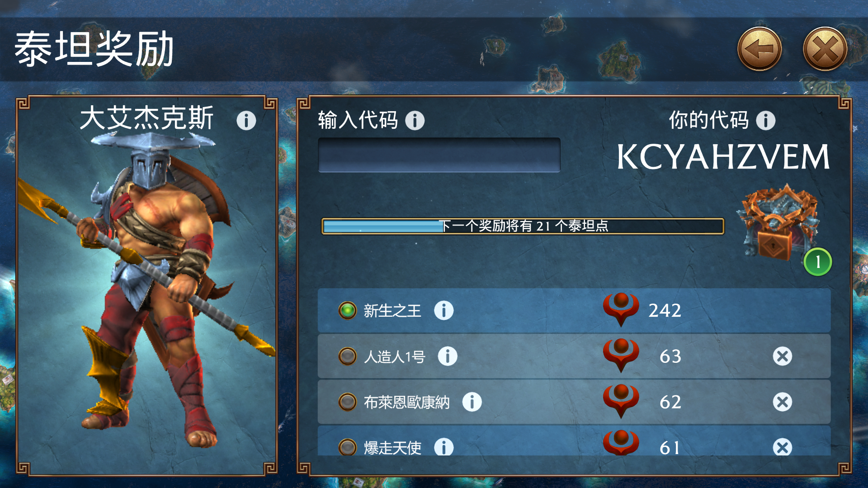Remove 爆走天使 from the list
Image resolution: width=868 pixels, height=488 pixels.
click(x=783, y=447)
